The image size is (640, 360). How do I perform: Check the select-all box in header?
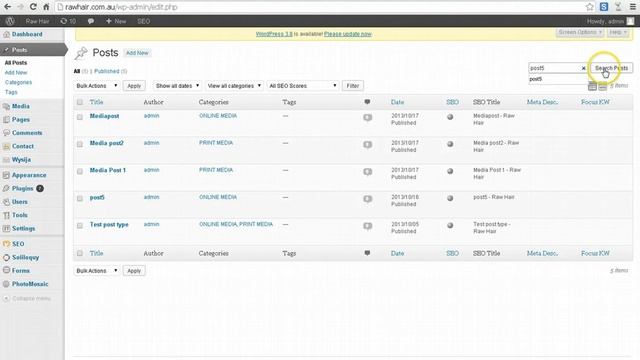[x=80, y=102]
